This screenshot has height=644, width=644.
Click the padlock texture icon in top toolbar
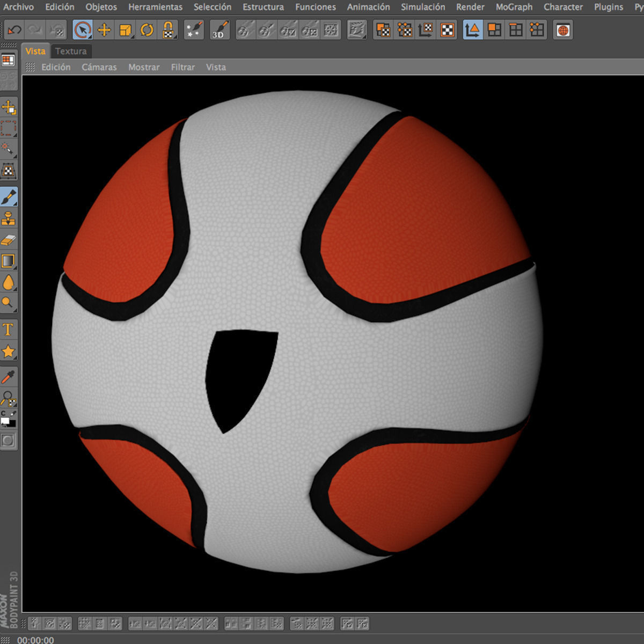point(169,30)
